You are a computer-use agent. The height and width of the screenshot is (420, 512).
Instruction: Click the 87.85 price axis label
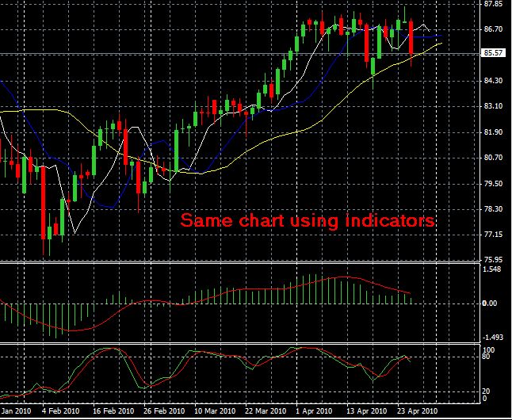[x=493, y=4]
